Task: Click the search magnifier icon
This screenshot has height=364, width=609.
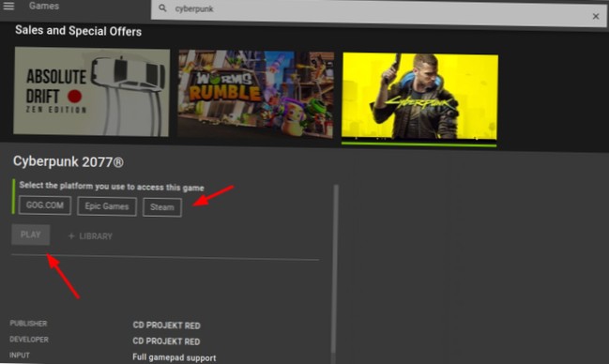Action: click(162, 8)
